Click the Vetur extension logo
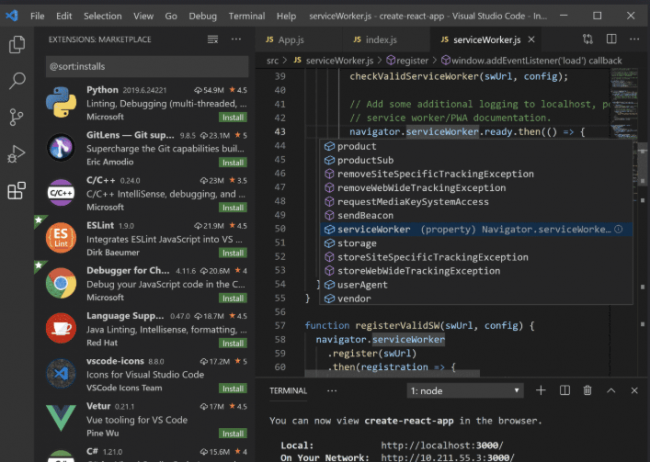The height and width of the screenshot is (462, 650). [61, 418]
